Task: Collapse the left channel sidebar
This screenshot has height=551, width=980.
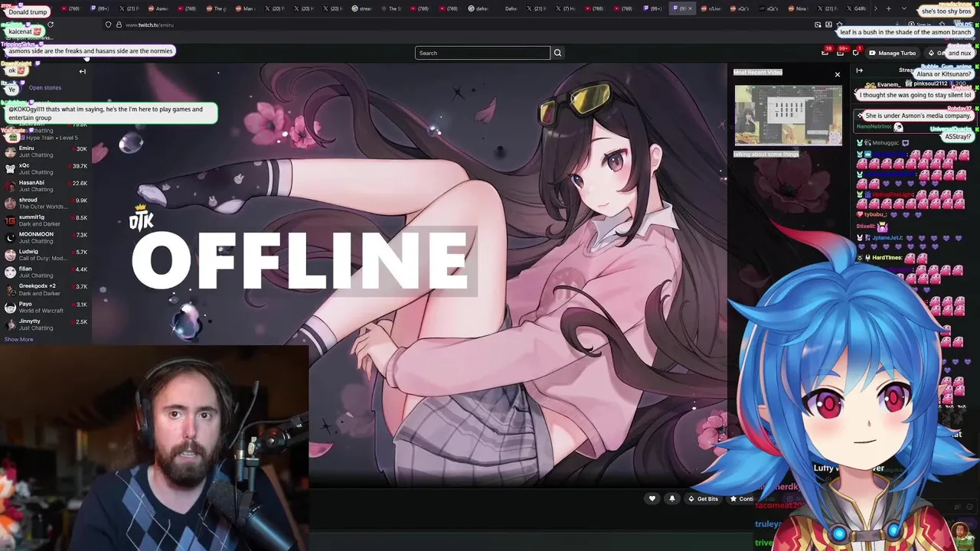Action: [82, 72]
